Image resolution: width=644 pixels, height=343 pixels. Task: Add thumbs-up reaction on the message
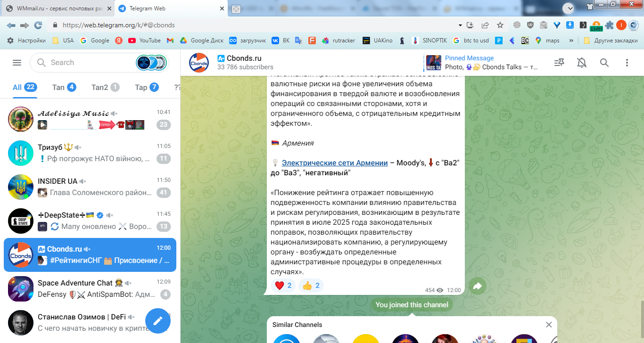click(x=311, y=286)
